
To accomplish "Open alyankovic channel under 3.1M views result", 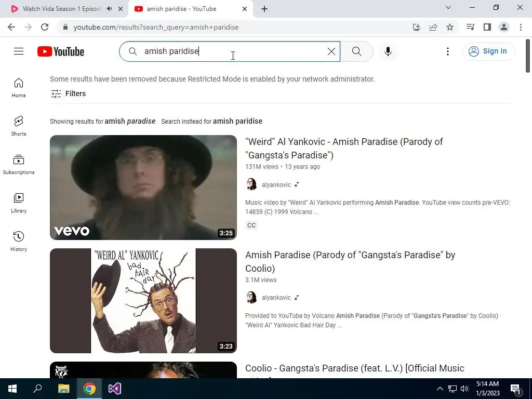I will click(x=276, y=298).
